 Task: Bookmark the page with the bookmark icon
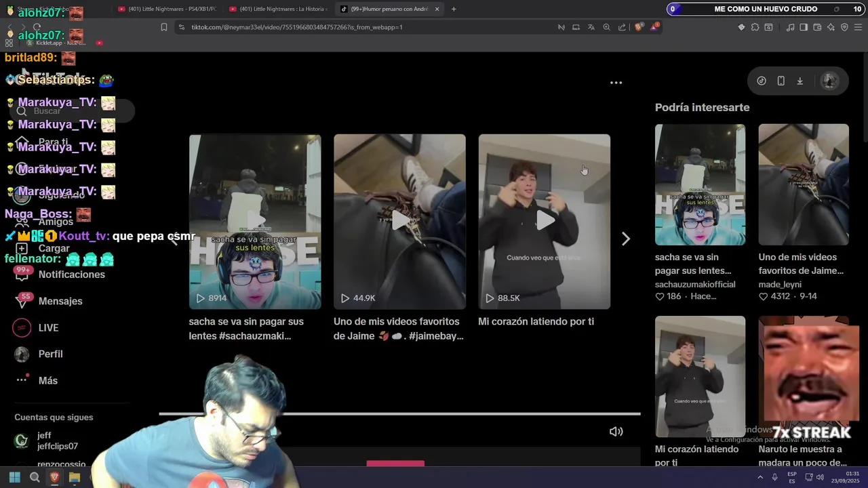coord(163,27)
